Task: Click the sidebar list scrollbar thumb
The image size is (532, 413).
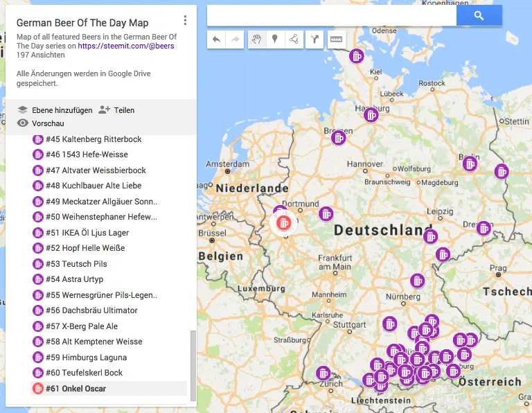Action: coord(193,366)
